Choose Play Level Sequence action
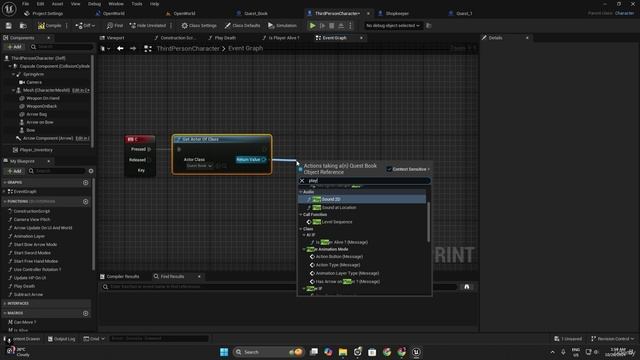The width and height of the screenshot is (640, 360). tap(362, 222)
